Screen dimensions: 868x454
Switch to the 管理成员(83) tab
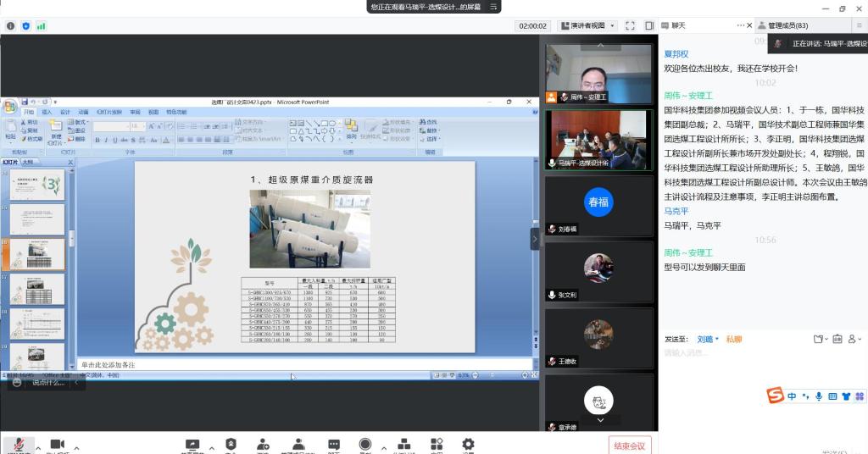click(x=788, y=25)
